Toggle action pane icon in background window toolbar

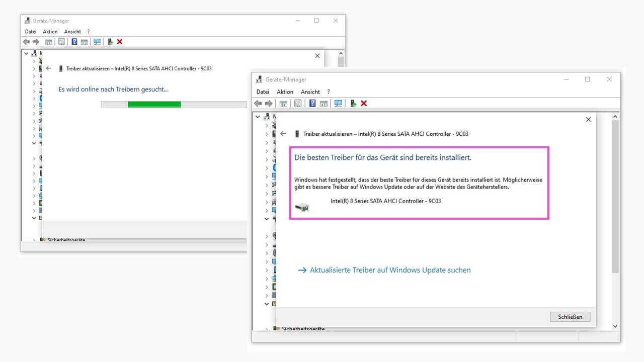click(84, 42)
